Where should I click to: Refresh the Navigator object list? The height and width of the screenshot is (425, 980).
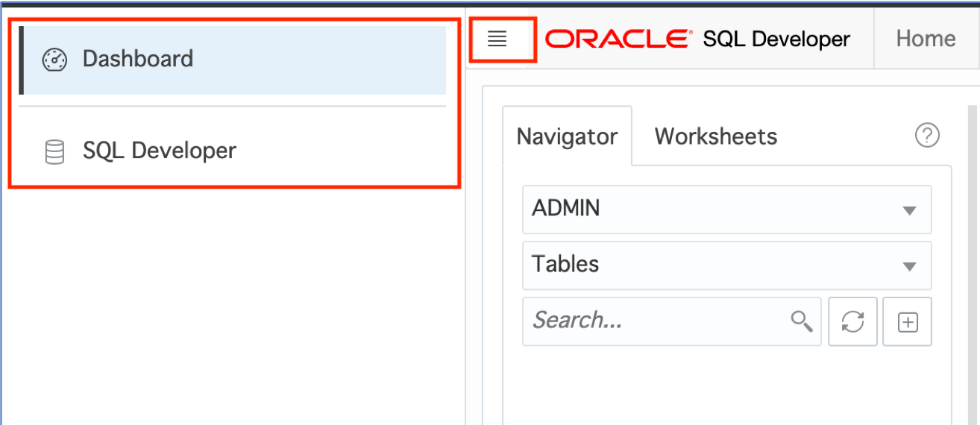point(852,321)
